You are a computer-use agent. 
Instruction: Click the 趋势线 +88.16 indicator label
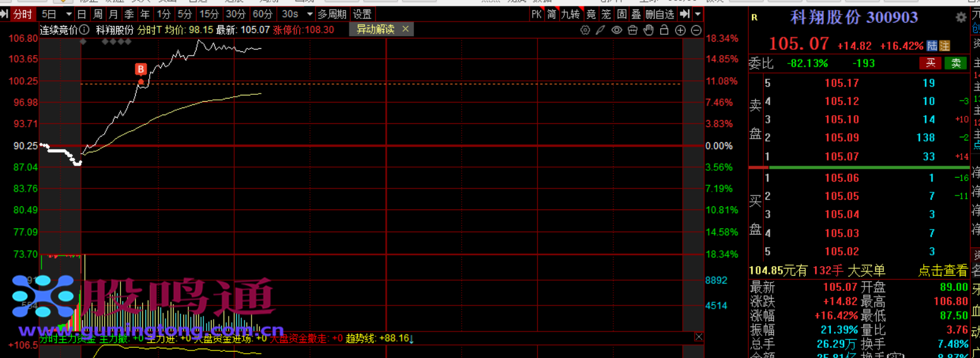[x=380, y=338]
